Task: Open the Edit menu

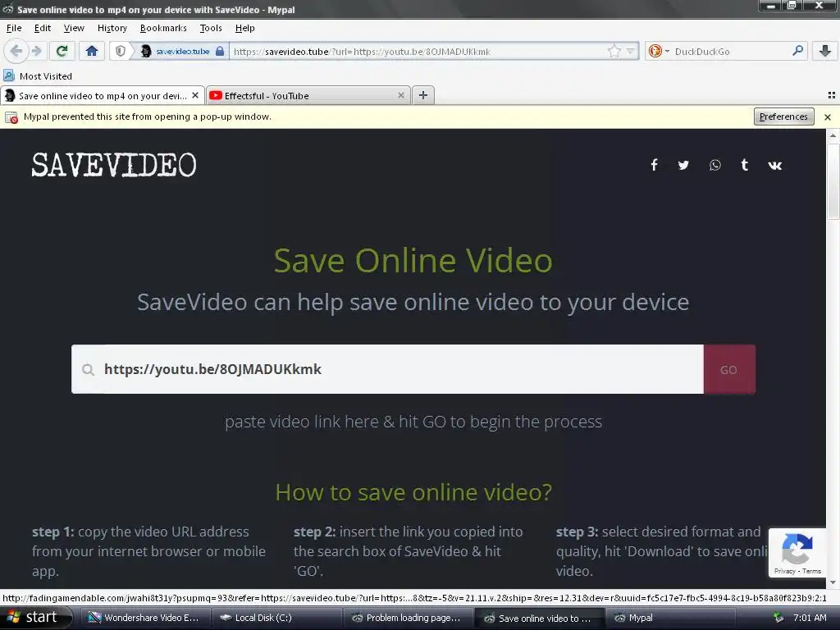Action: (x=43, y=28)
